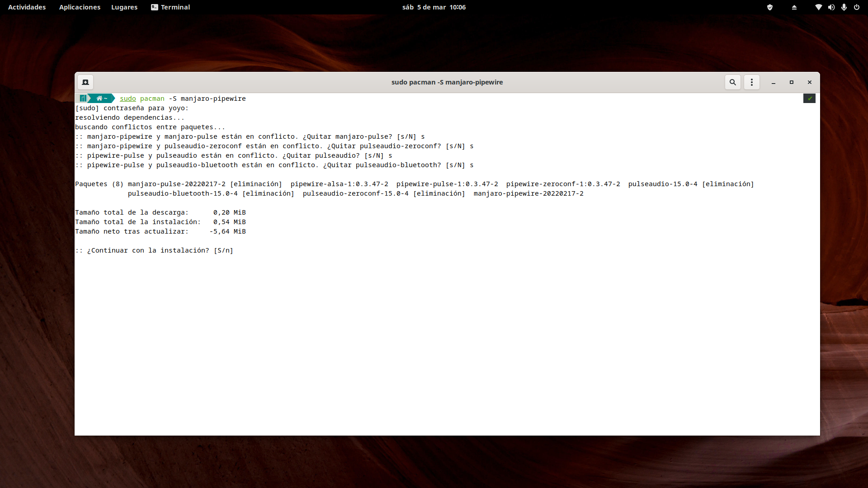868x488 pixels.
Task: Click the shield tray icon
Action: [x=770, y=7]
